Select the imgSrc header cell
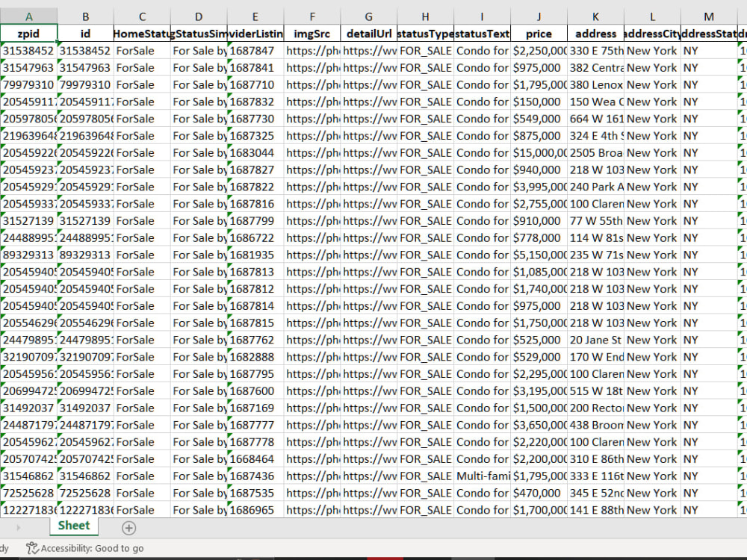Viewport: 747px width, 560px height. [312, 34]
